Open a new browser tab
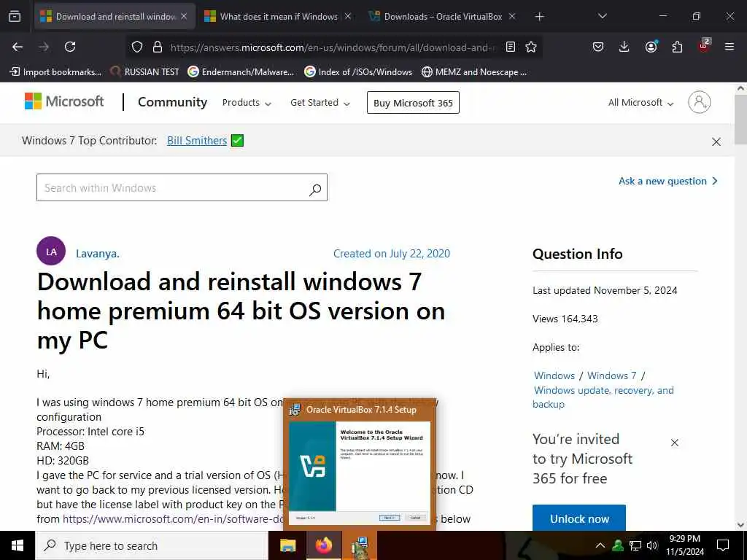 tap(539, 17)
